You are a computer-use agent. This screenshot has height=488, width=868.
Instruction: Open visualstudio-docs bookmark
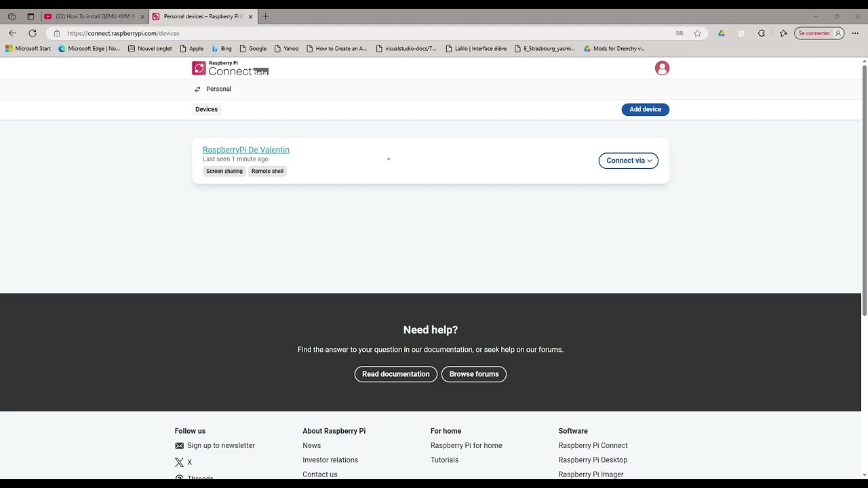click(x=406, y=49)
